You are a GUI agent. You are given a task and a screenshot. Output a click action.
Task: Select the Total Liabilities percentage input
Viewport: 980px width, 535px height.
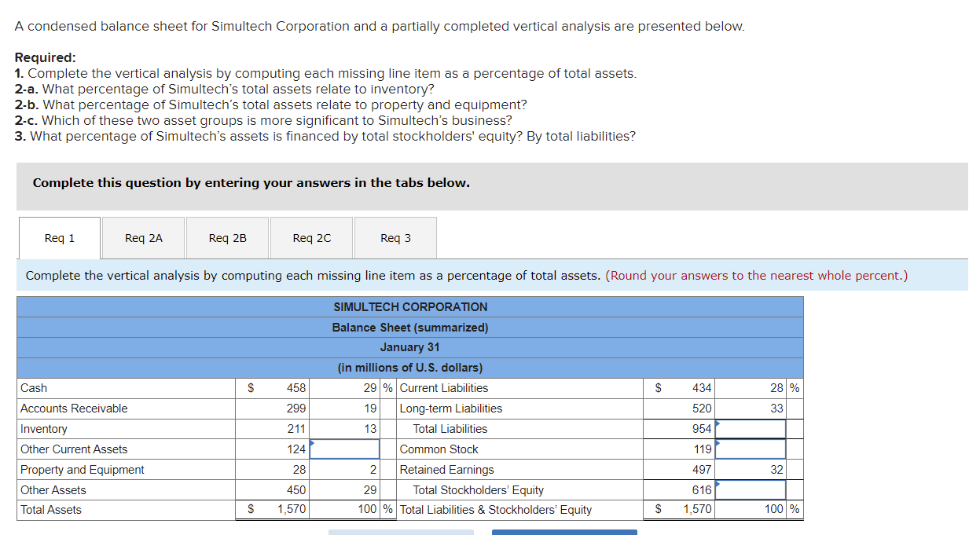(x=751, y=429)
